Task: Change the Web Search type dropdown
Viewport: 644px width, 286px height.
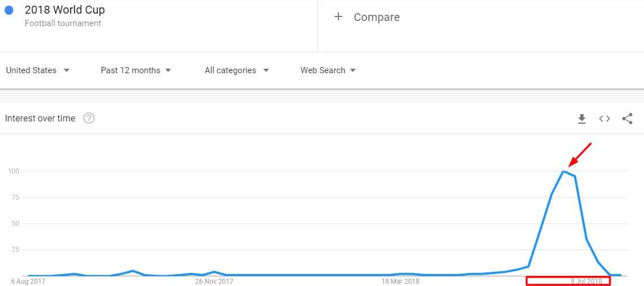Action: point(328,70)
